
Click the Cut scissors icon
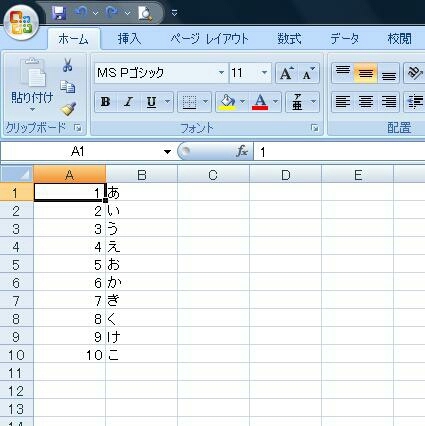point(68,65)
